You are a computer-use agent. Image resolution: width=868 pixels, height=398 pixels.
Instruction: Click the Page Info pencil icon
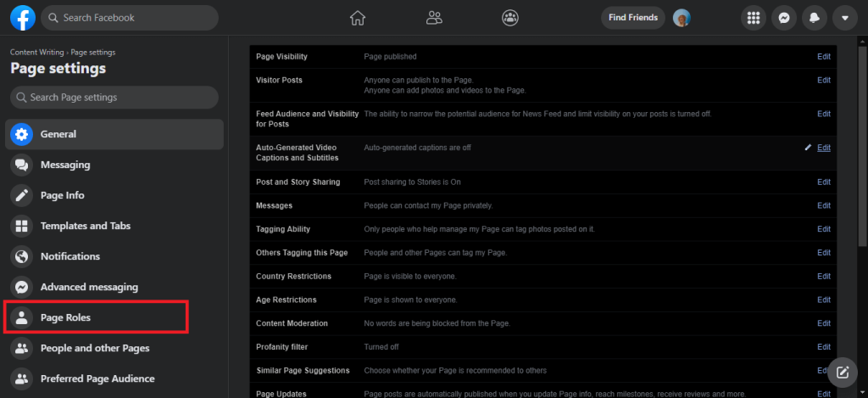pos(21,195)
